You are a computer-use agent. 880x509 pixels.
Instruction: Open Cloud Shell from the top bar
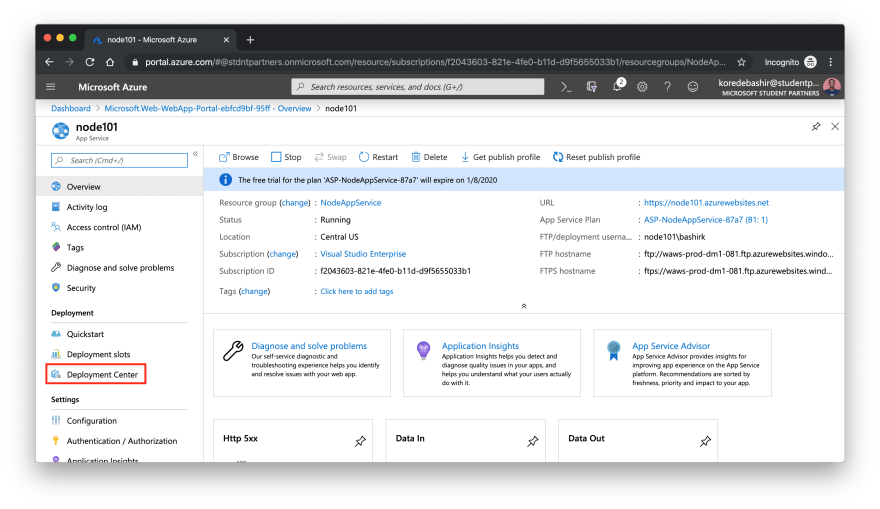[x=566, y=87]
